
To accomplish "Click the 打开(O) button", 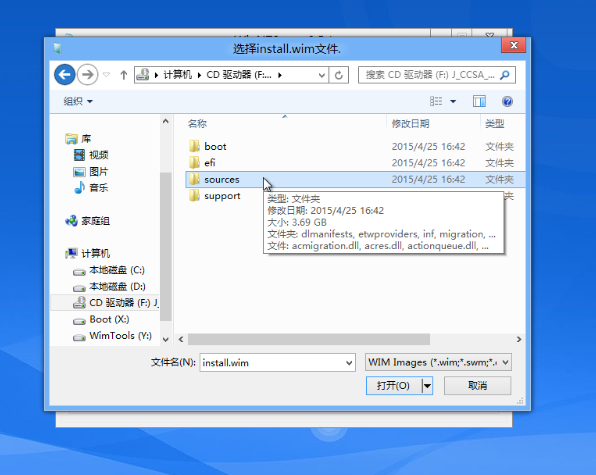I will click(x=393, y=386).
